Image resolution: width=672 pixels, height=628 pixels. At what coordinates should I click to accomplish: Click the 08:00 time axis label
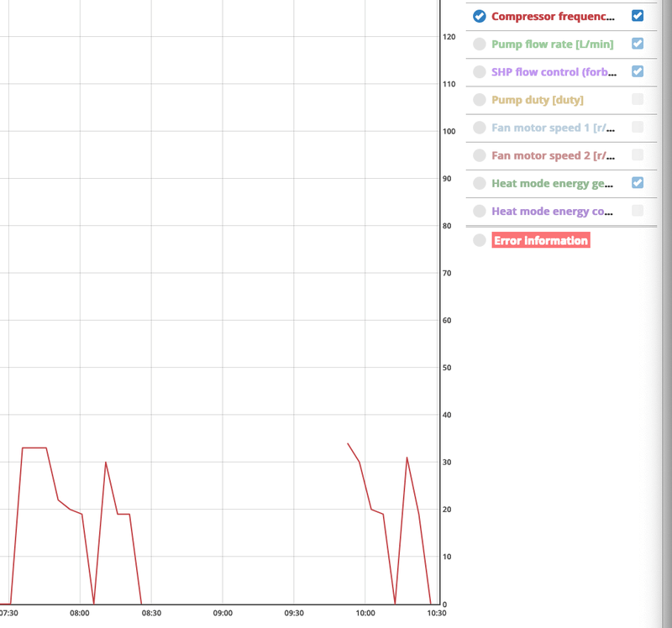(80, 613)
